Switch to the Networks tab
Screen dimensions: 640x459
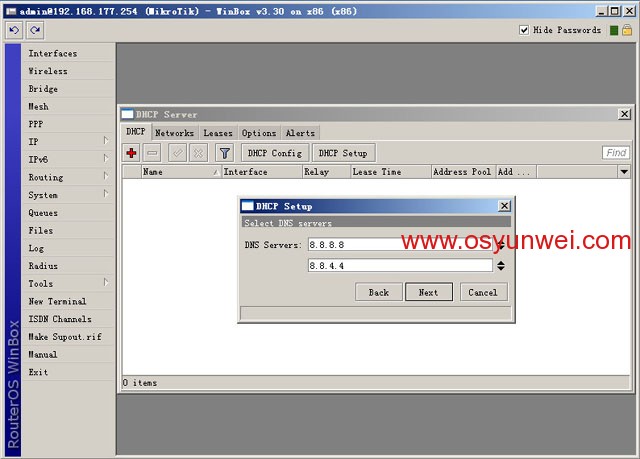pyautogui.click(x=174, y=133)
